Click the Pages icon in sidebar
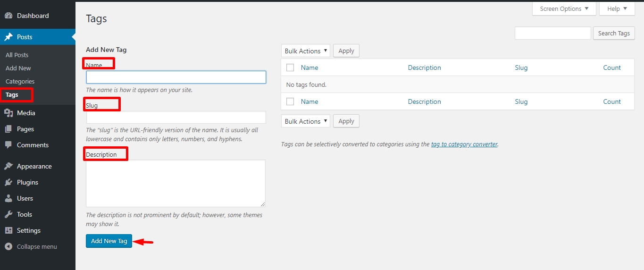Viewport: 644px width, 270px height. [8, 129]
